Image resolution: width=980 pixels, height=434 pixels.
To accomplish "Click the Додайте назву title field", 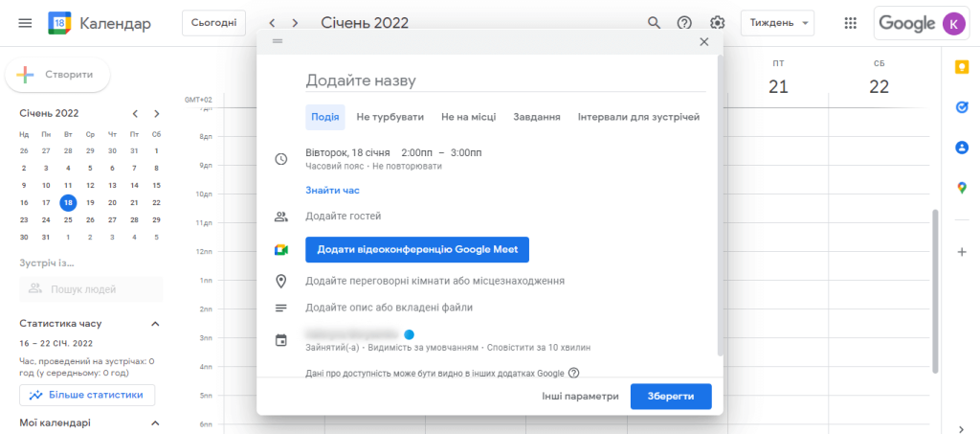I will point(505,80).
